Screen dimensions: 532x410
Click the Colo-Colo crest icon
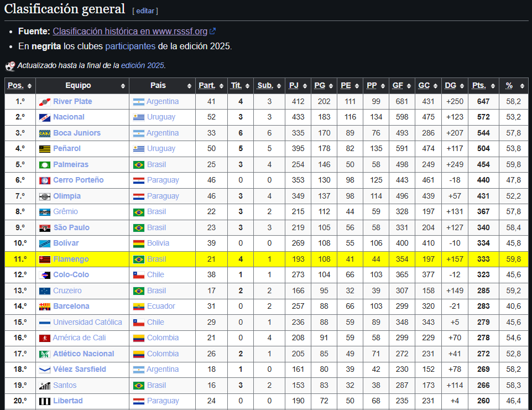coord(45,275)
